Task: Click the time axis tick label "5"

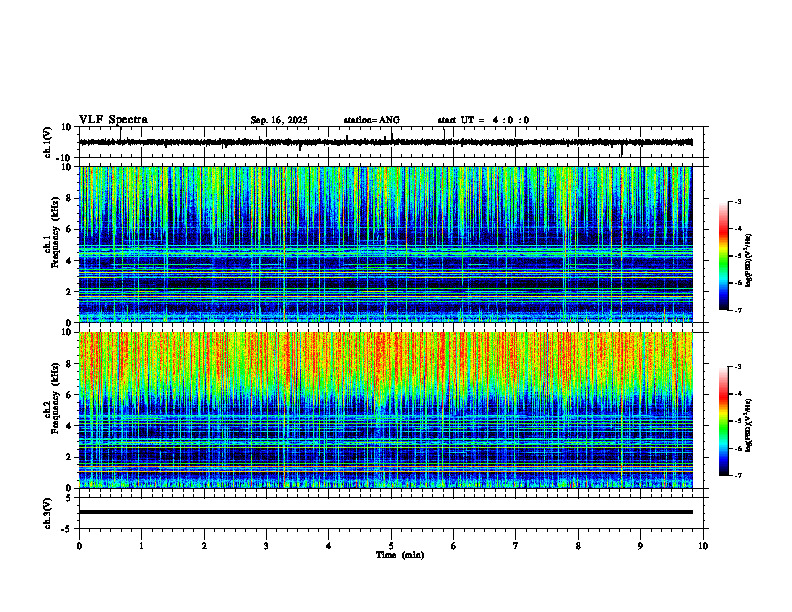Action: [x=391, y=546]
